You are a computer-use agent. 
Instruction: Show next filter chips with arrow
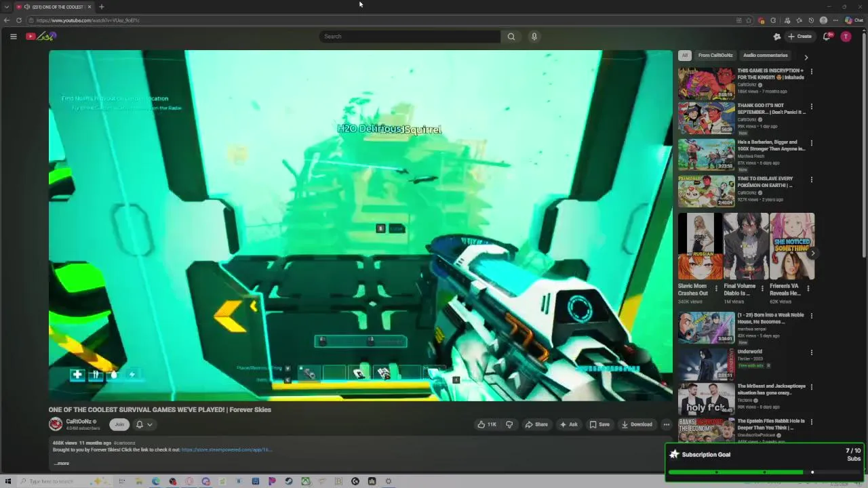click(x=806, y=57)
